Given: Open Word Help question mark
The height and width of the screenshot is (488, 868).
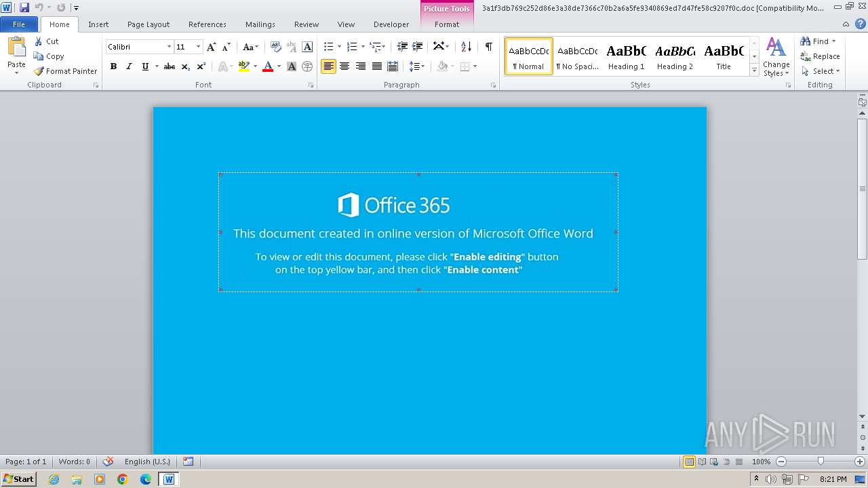Looking at the screenshot, I should click(x=860, y=24).
